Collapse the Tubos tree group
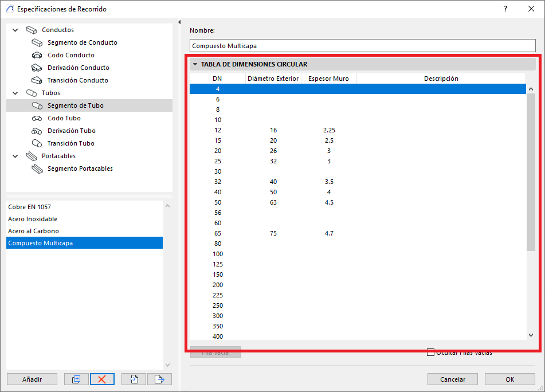This screenshot has height=392, width=545. tap(15, 93)
